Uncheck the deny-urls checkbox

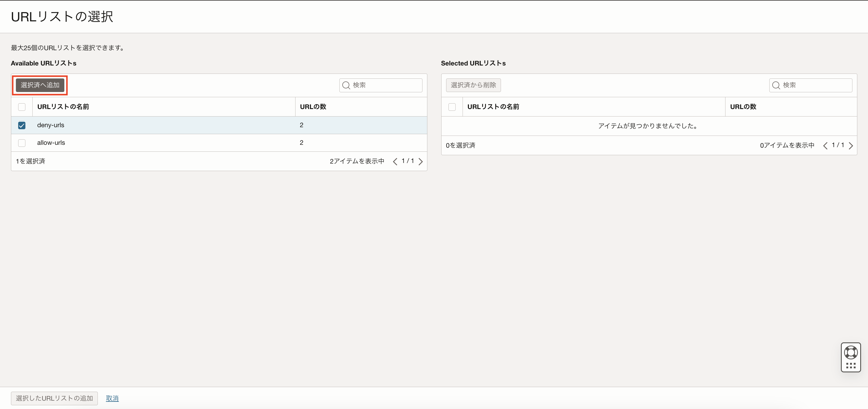pos(22,125)
